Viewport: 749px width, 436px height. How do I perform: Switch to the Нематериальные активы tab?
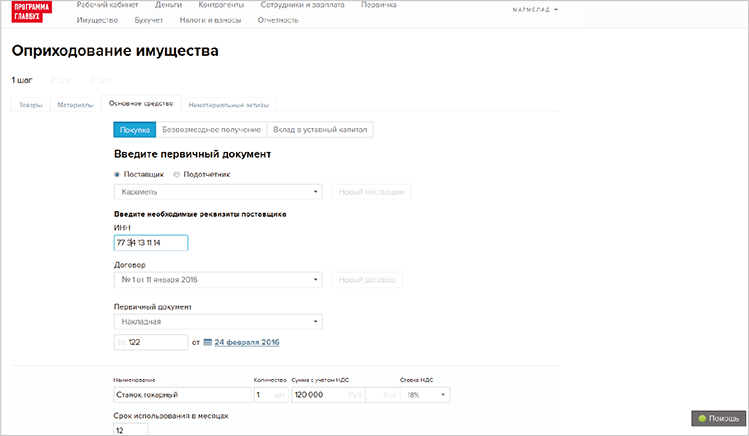[229, 105]
